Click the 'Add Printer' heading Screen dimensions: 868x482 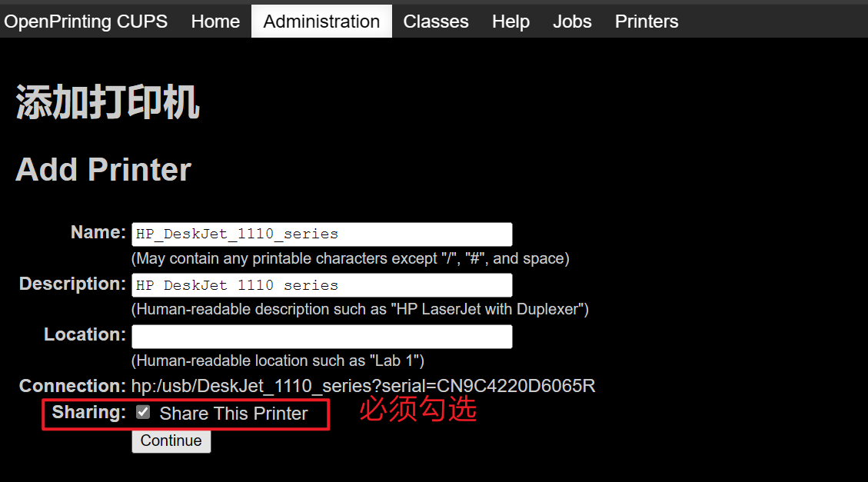(x=103, y=170)
